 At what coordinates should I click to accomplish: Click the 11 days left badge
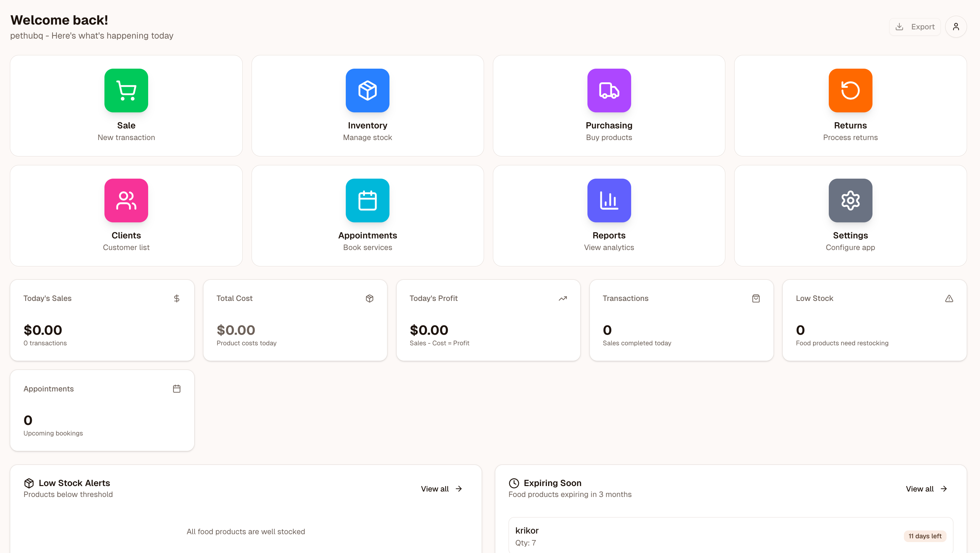point(924,536)
